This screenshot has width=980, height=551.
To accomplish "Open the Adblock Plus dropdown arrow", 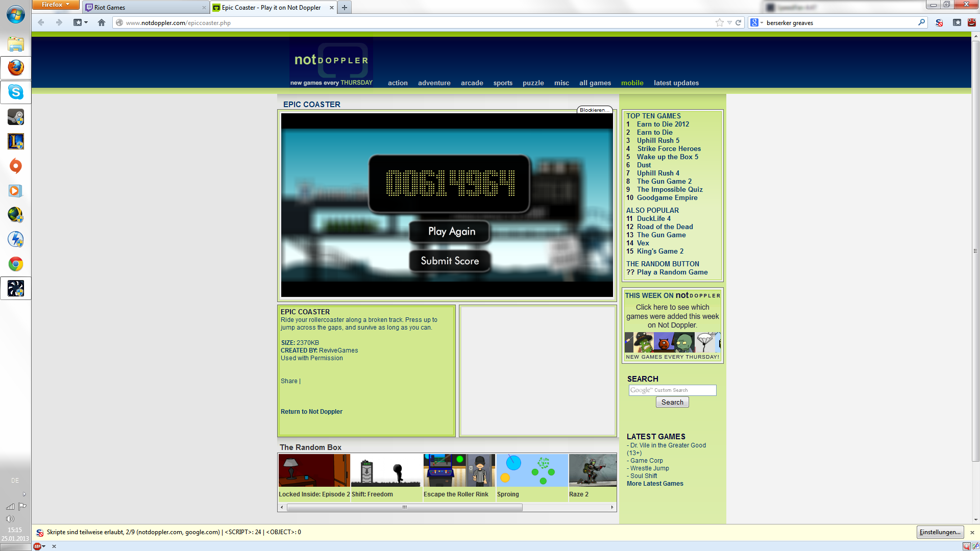I will pos(44,546).
